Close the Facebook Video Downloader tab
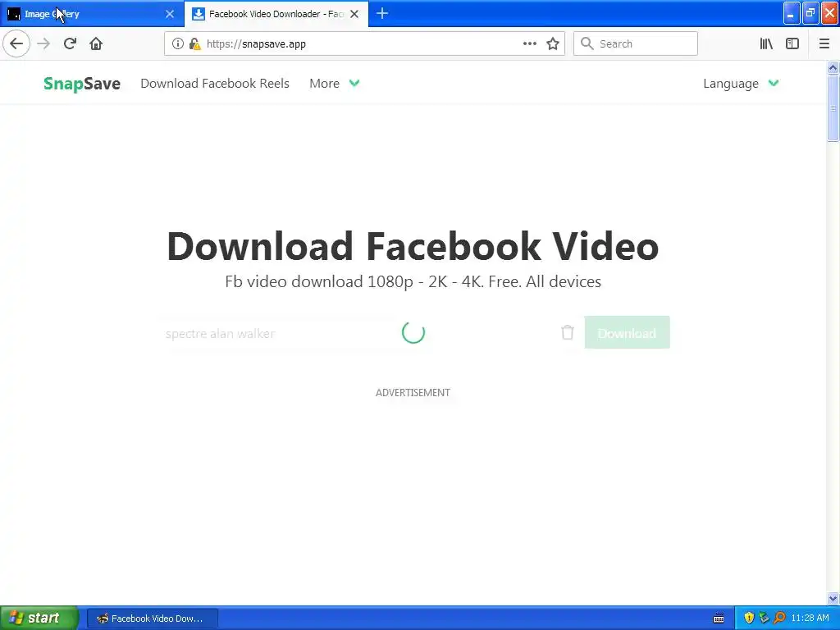The width and height of the screenshot is (840, 630). (x=354, y=14)
